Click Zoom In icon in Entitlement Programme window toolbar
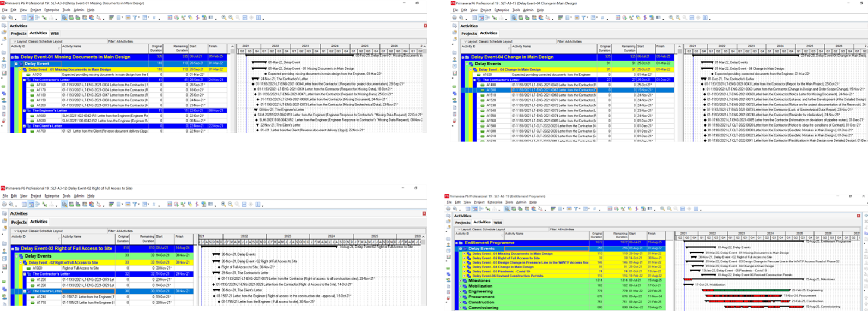Image resolution: width=868 pixels, height=311 pixels. [x=662, y=208]
